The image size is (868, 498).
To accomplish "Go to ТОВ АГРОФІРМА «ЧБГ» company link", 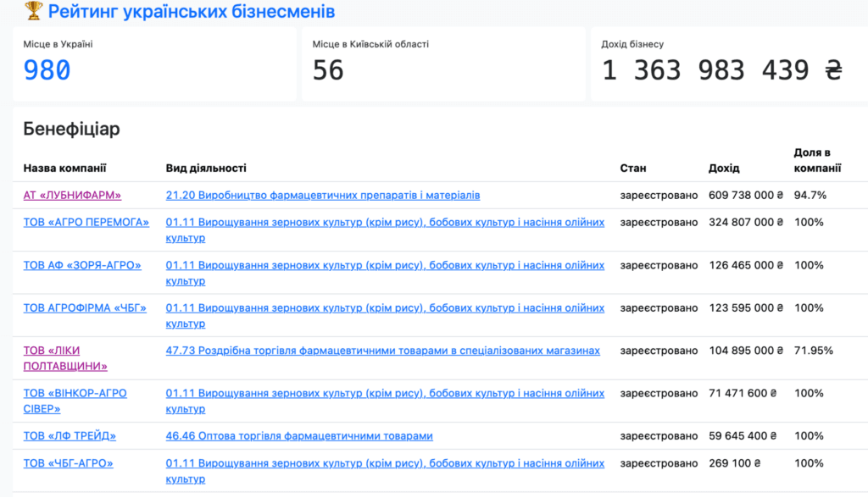I will 85,308.
